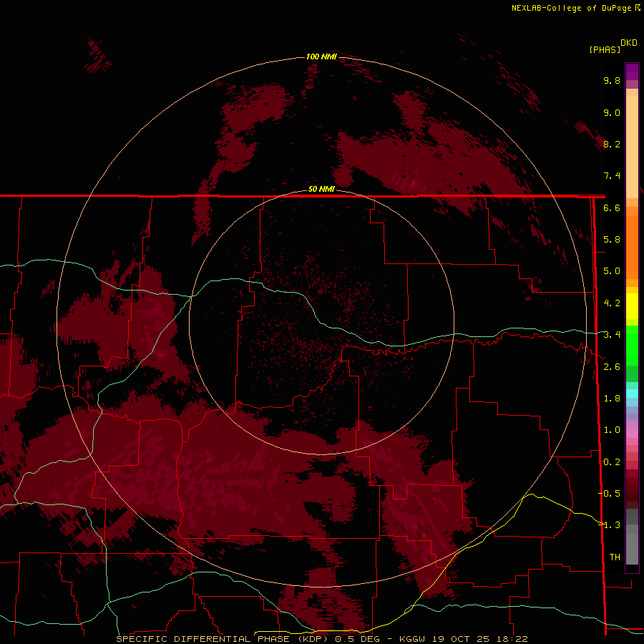The image size is (644, 644).
Task: Click the 1.0 scale value
Action: point(612,430)
